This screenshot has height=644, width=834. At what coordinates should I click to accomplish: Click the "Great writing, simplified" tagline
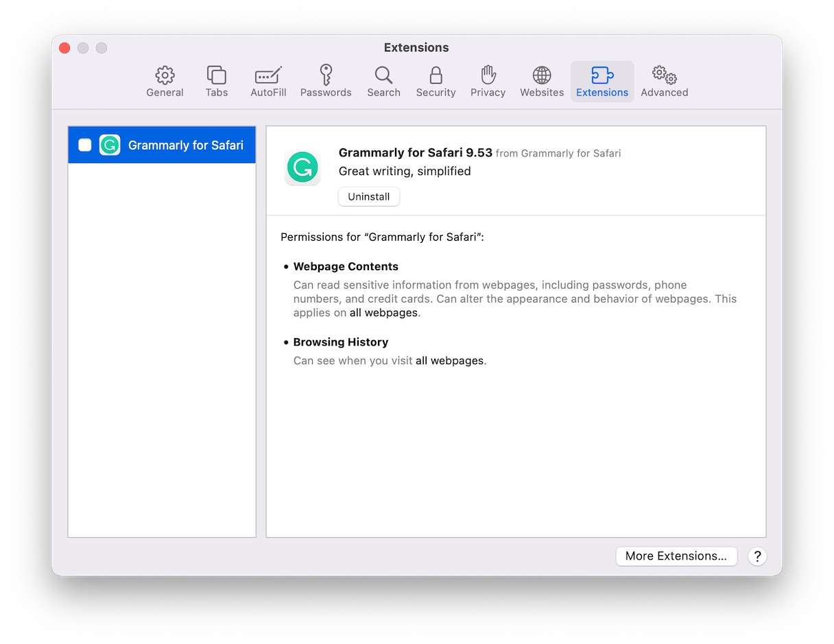405,171
